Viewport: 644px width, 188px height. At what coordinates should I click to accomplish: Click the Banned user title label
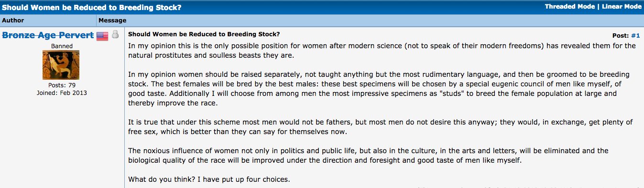pyautogui.click(x=62, y=46)
